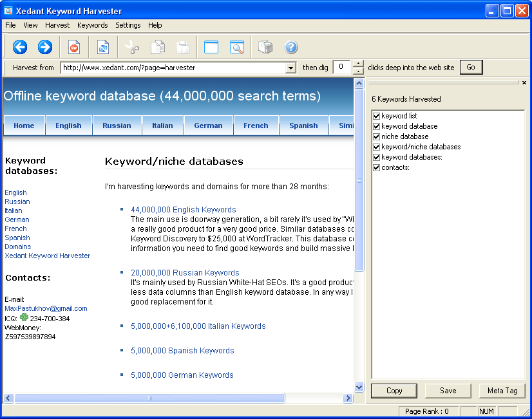Viewport: 532px width, 419px height.
Task: Open the Spanish navigation tab
Action: pos(303,126)
